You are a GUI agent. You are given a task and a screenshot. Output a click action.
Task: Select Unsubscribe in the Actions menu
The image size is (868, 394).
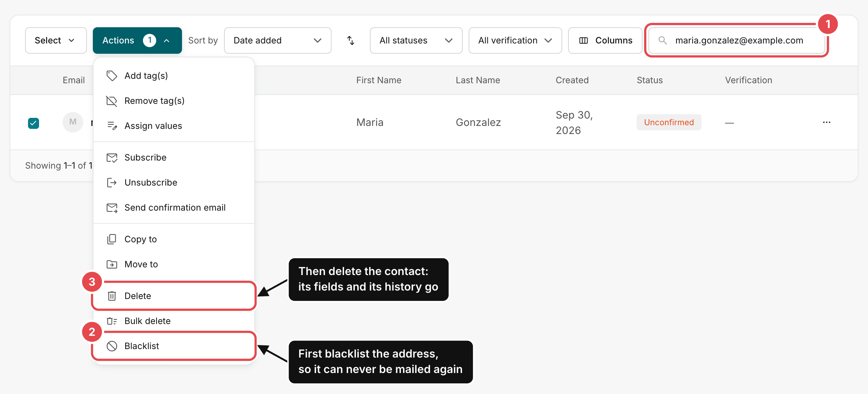pyautogui.click(x=174, y=183)
